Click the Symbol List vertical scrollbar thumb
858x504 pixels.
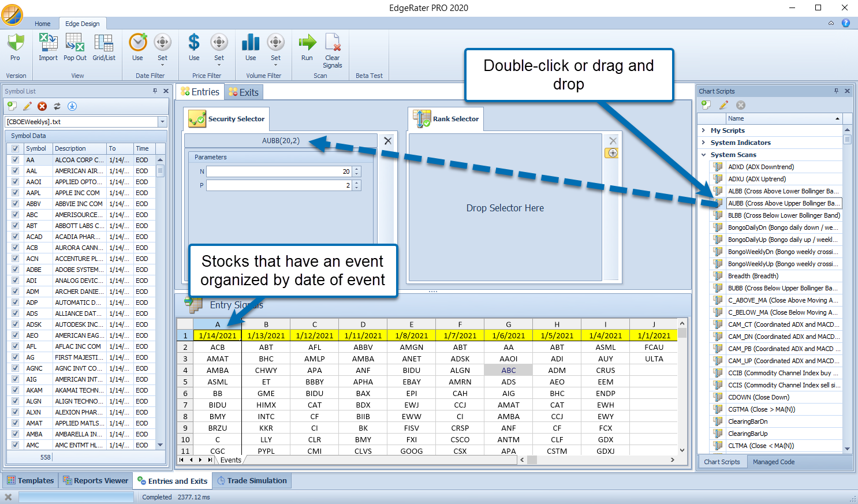coord(161,171)
